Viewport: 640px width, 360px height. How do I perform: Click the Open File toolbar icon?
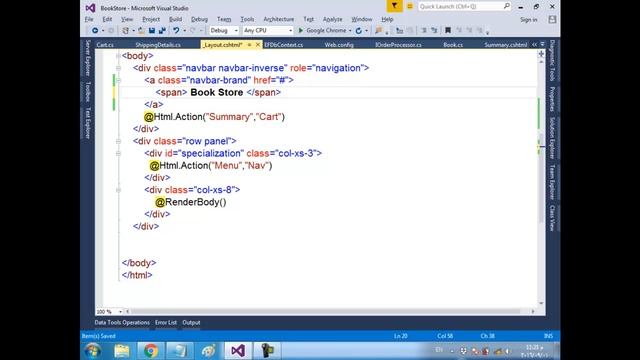coord(141,31)
